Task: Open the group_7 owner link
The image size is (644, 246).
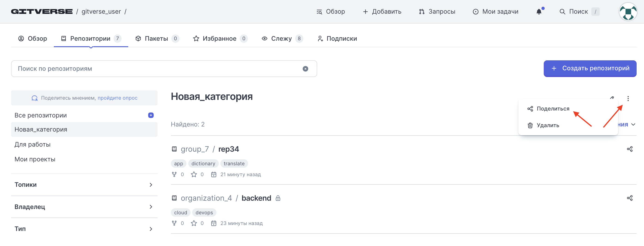Action: 195,149
